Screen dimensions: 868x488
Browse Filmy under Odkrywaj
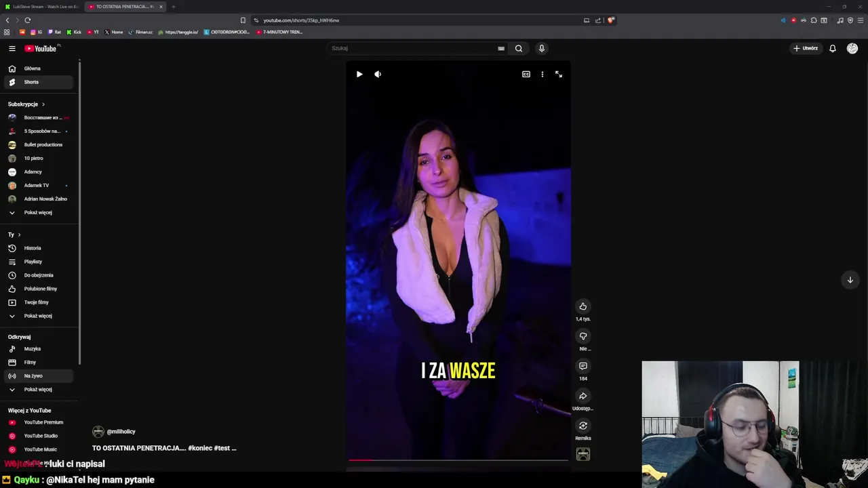click(39, 362)
